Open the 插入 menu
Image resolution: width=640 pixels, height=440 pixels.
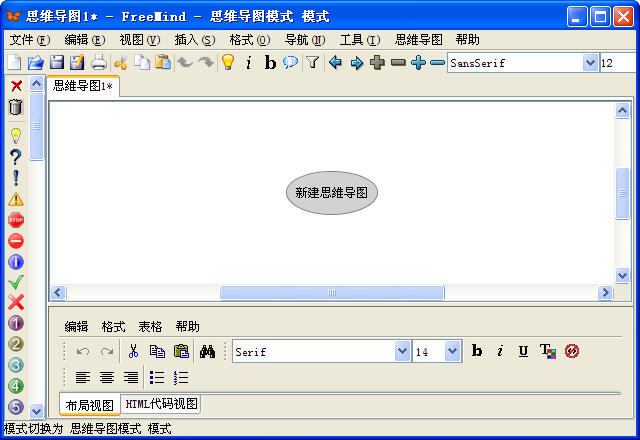tap(195, 40)
